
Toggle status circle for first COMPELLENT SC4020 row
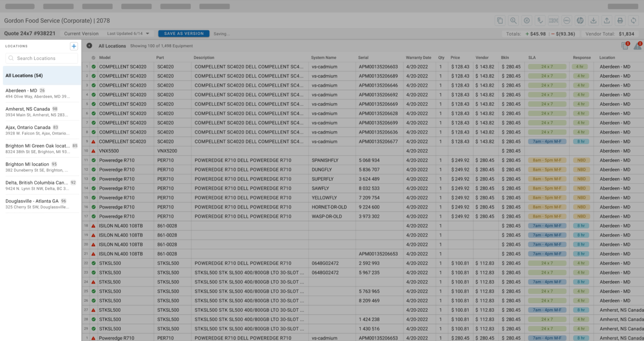click(94, 66)
